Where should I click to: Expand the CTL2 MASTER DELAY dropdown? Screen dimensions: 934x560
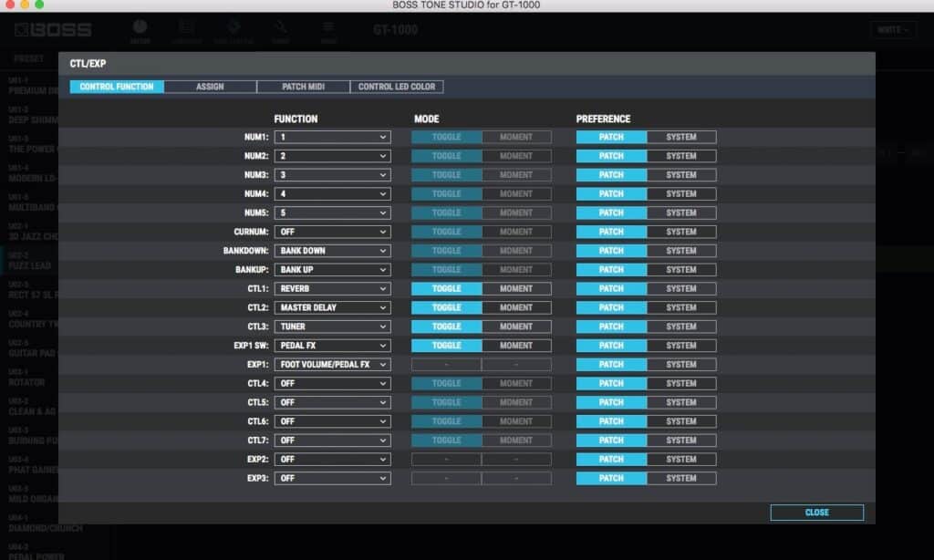tap(332, 308)
